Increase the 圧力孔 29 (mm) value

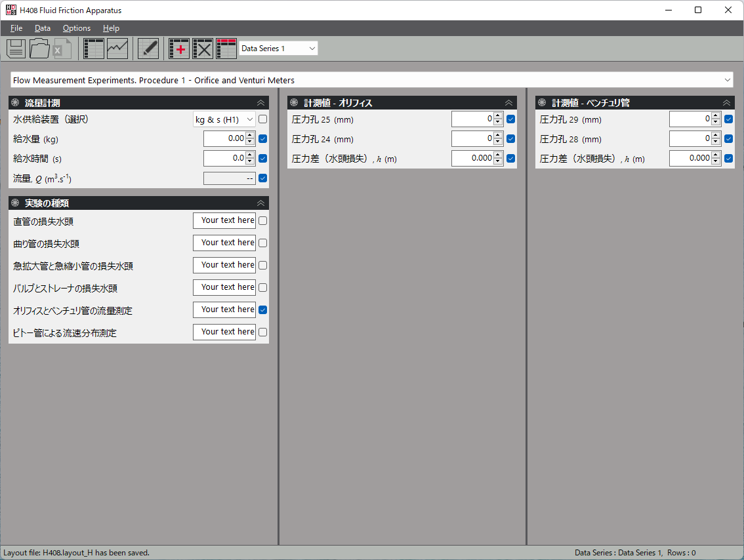(x=716, y=115)
